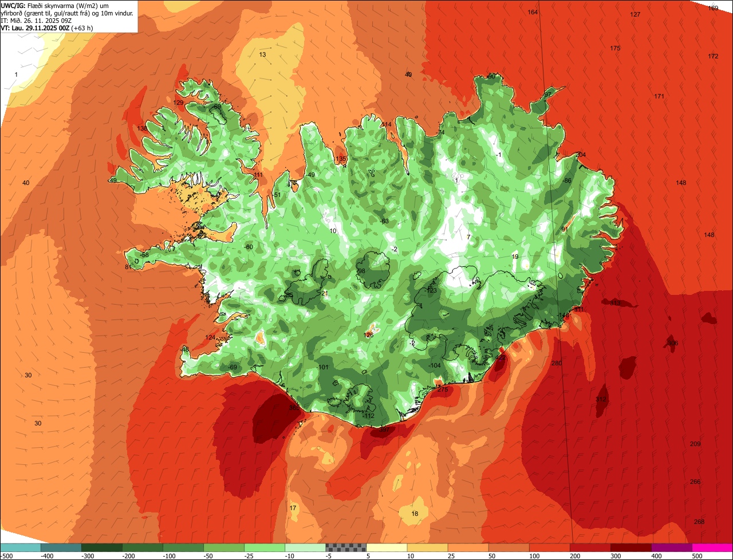733x560 pixels.
Task: Click the map value 129 in the Westfjords
Action: coord(179,102)
